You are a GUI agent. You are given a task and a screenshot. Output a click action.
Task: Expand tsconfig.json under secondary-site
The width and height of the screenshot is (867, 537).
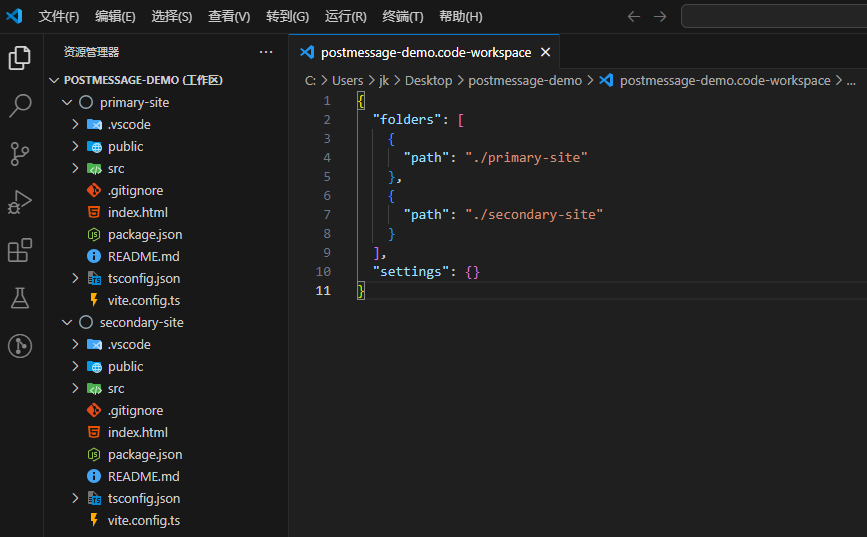coord(75,498)
